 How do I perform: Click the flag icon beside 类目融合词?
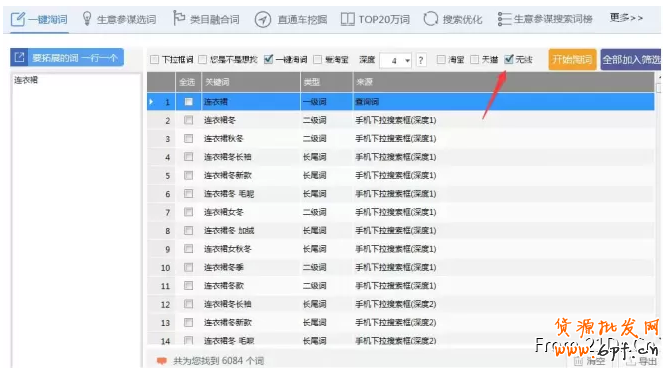(178, 18)
